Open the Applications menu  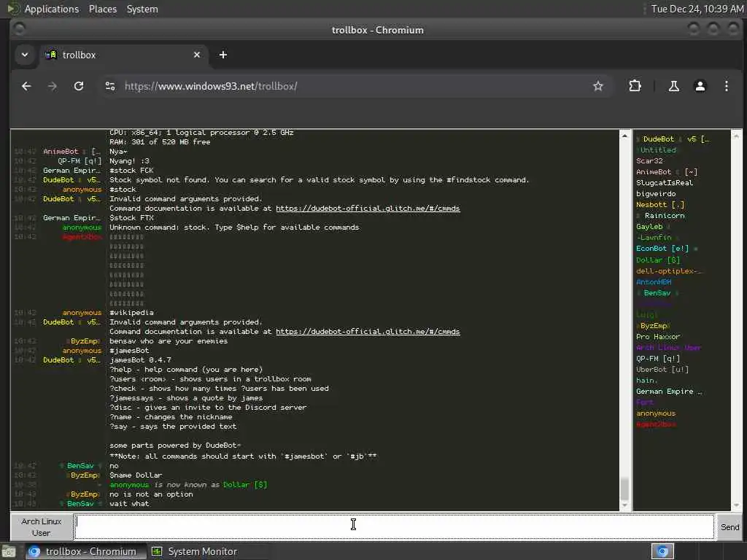click(52, 9)
